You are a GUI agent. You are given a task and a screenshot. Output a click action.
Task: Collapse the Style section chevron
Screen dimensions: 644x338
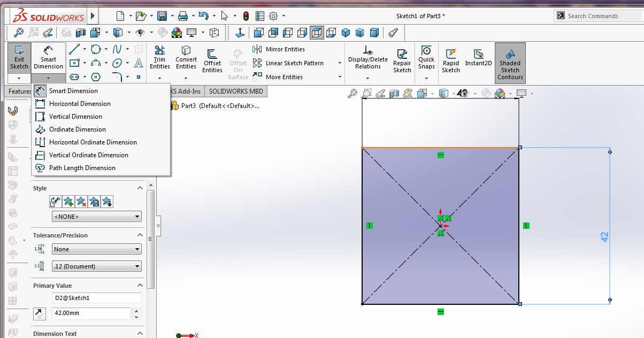(140, 188)
